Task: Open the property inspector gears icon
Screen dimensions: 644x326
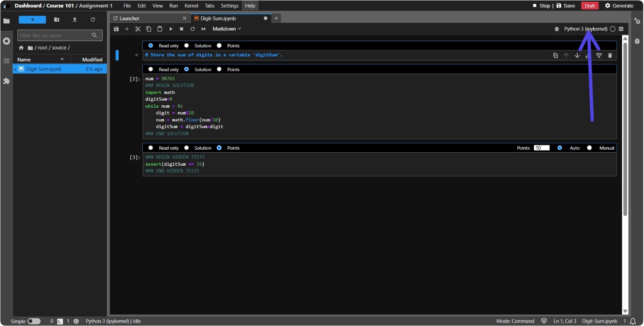Action: pos(637,21)
